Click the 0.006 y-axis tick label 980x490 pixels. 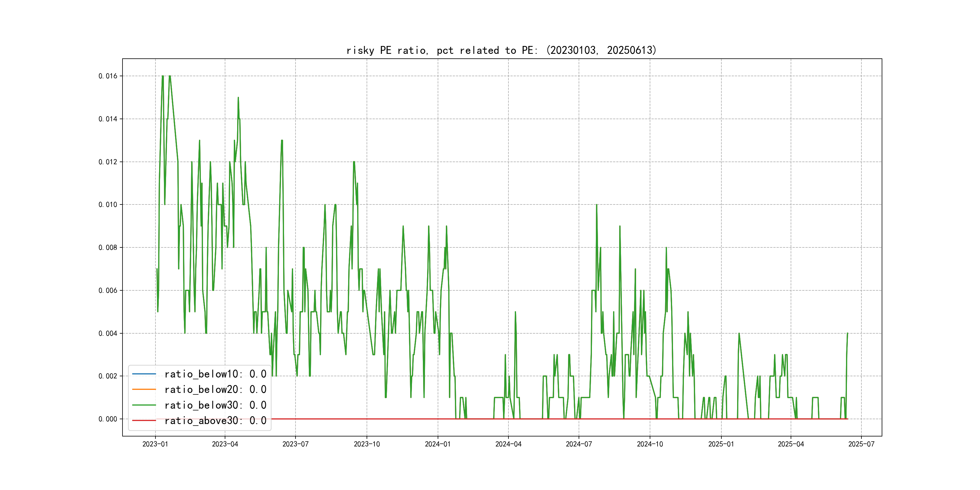[x=108, y=290]
